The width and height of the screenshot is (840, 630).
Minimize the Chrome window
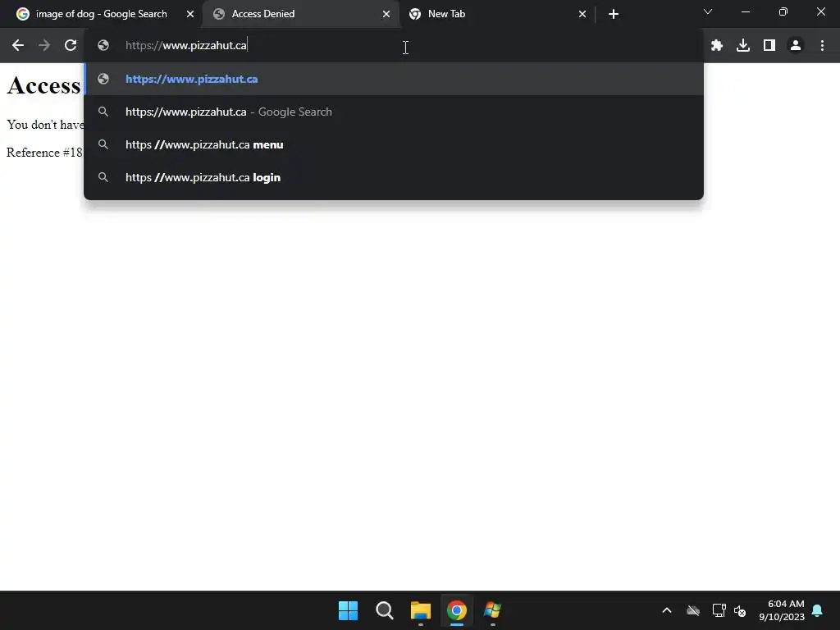pos(745,11)
